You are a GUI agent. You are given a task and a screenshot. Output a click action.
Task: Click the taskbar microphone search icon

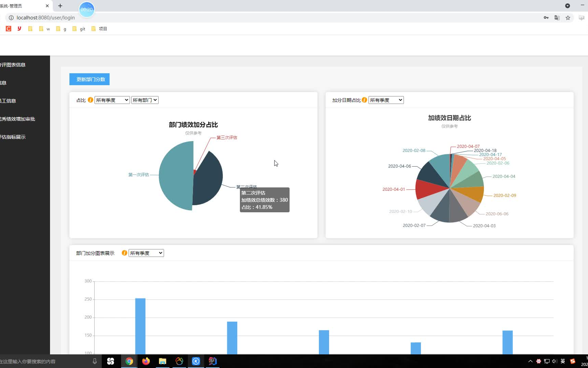pyautogui.click(x=95, y=361)
